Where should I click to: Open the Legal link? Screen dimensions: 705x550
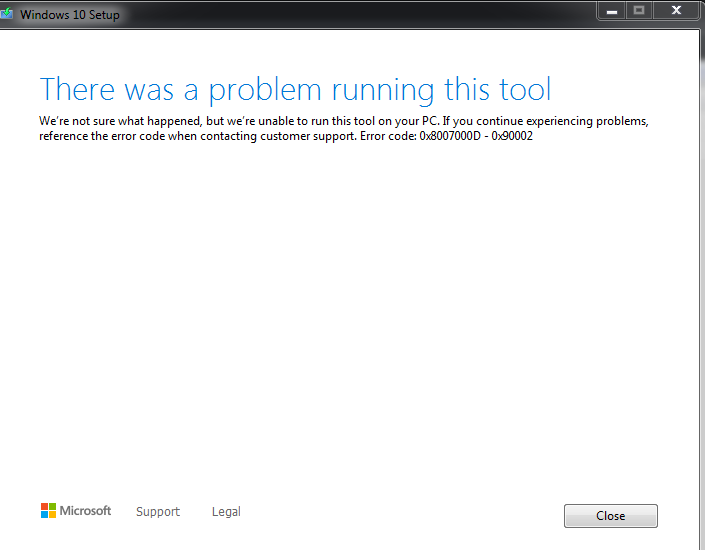point(226,512)
